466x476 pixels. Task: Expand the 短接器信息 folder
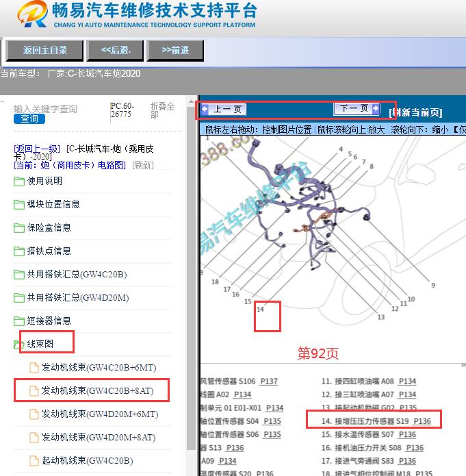pos(49,321)
